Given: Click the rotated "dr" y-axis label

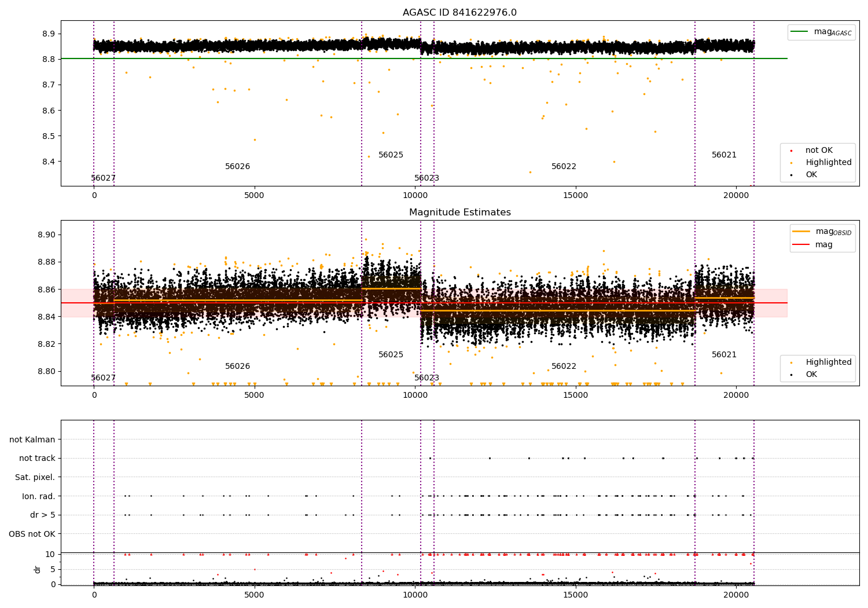Looking at the screenshot, I should coord(37,569).
